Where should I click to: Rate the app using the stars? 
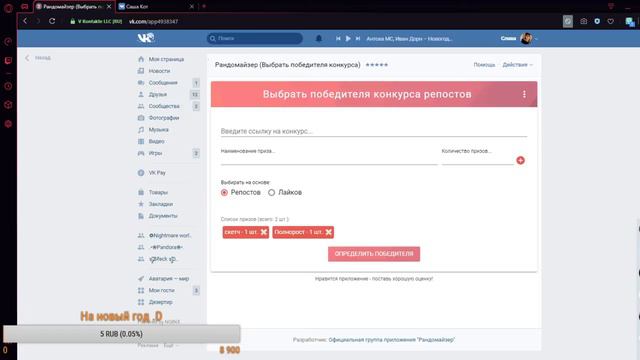[x=376, y=65]
